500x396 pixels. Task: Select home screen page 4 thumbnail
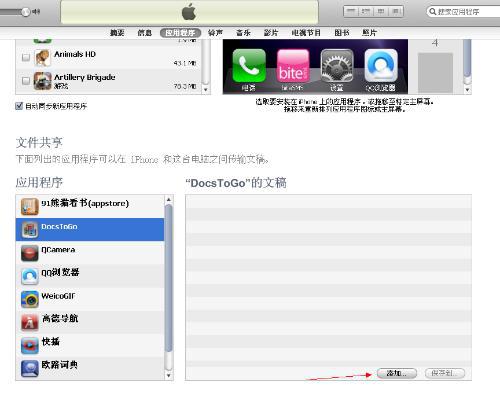click(435, 72)
